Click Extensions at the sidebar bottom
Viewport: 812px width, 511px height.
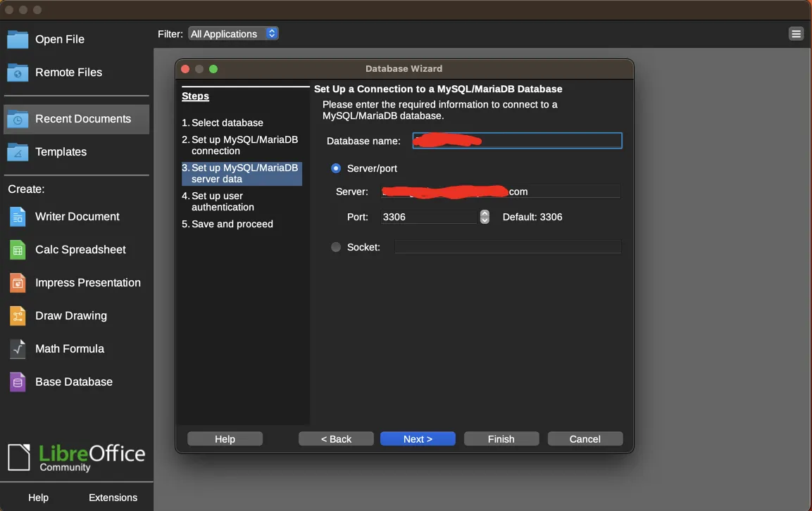click(x=113, y=498)
